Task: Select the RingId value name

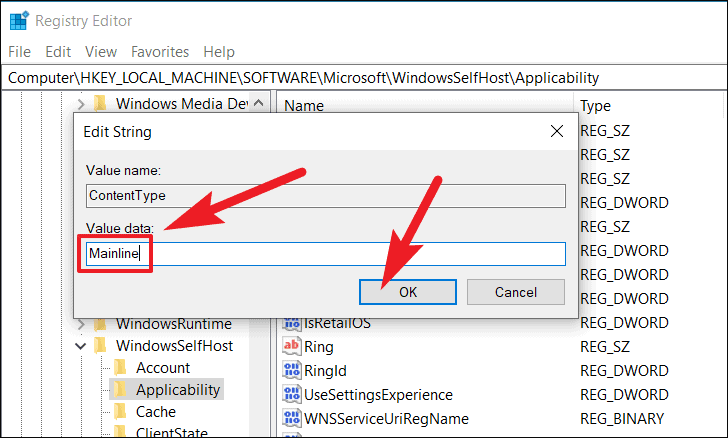Action: [x=325, y=371]
